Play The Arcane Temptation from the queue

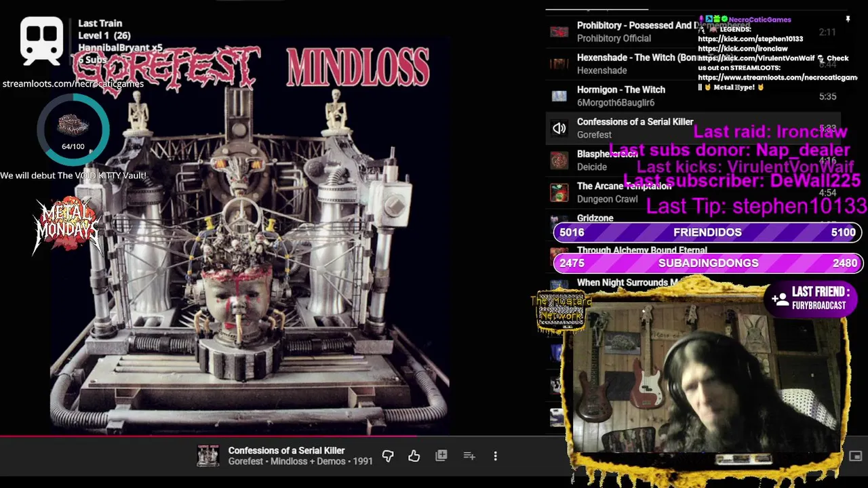coord(693,192)
